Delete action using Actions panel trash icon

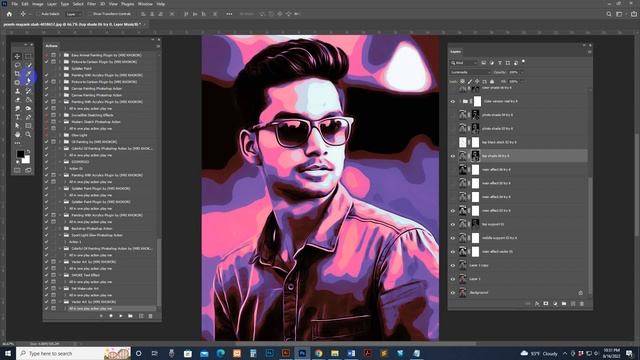(x=150, y=316)
